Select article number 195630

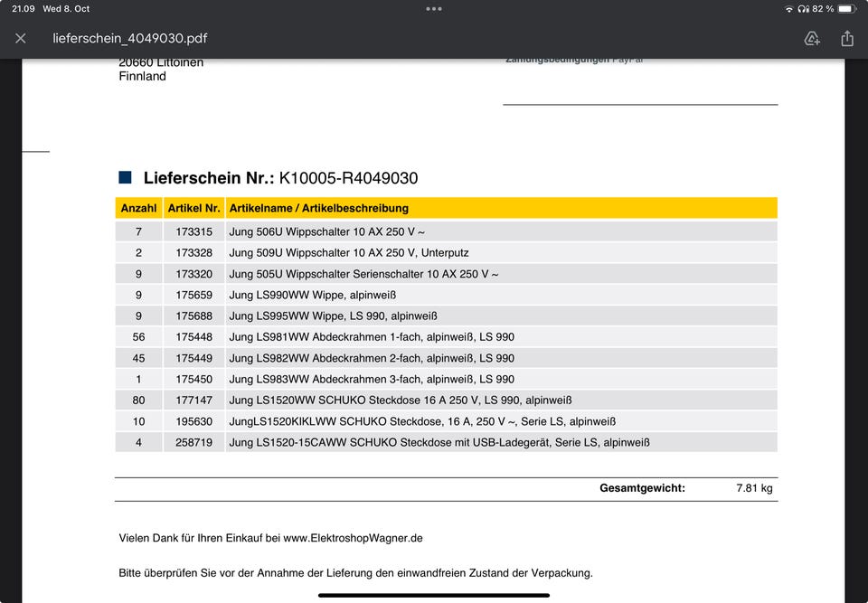(x=193, y=421)
